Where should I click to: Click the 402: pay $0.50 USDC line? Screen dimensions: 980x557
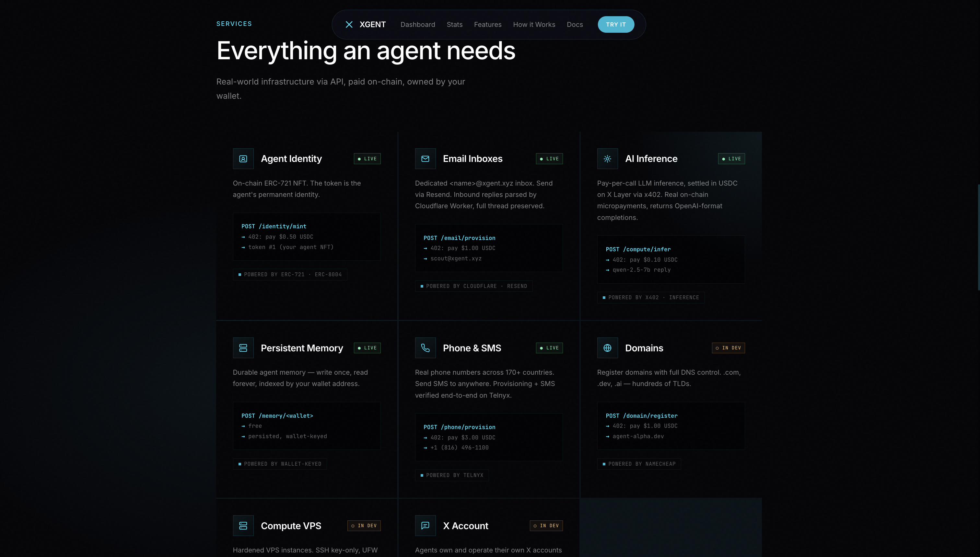[277, 237]
